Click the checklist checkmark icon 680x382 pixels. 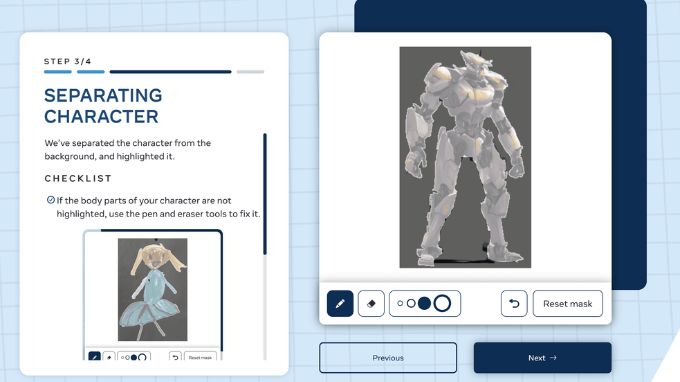51,200
